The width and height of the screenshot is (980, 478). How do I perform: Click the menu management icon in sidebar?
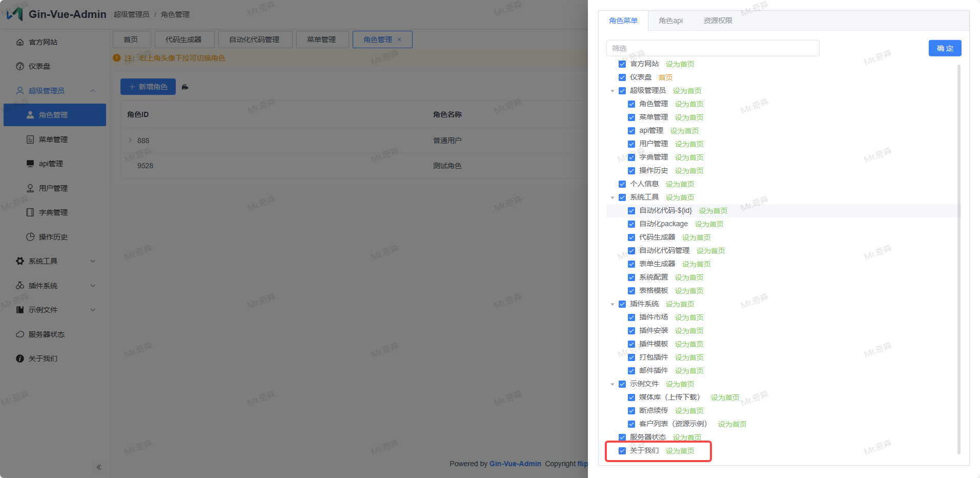point(30,140)
